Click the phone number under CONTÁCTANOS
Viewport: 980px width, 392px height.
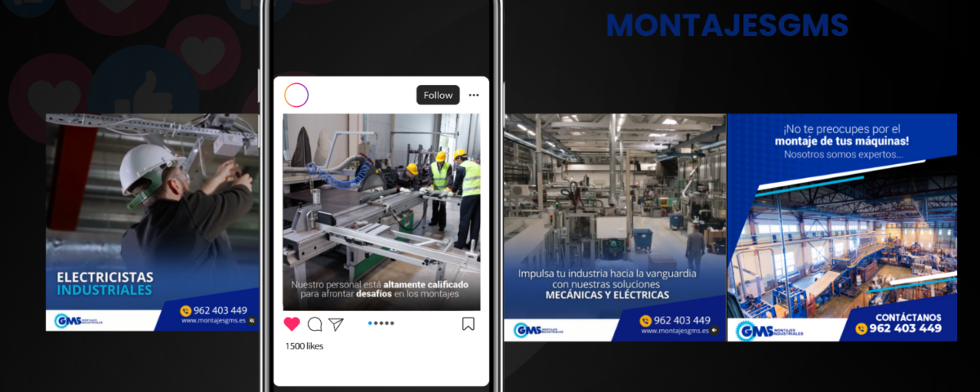click(906, 328)
